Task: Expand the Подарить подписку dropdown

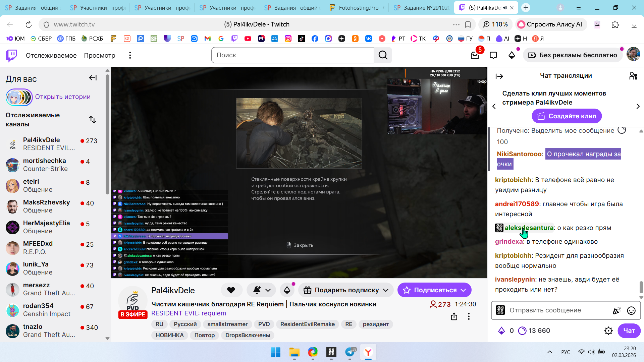Action: (386, 290)
